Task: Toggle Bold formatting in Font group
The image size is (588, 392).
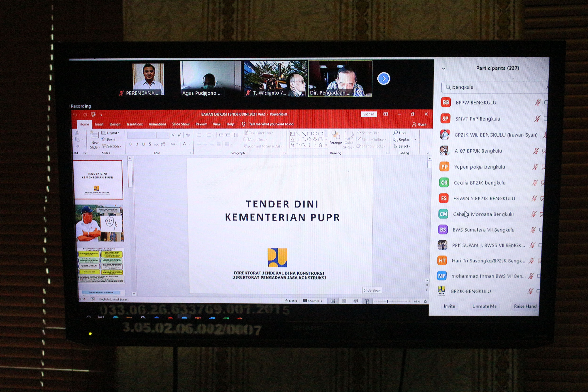Action: point(130,144)
